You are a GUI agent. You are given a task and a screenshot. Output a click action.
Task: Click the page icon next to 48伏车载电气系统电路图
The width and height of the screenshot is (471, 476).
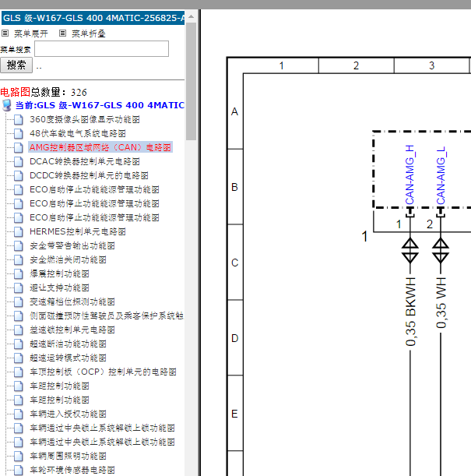(x=19, y=133)
